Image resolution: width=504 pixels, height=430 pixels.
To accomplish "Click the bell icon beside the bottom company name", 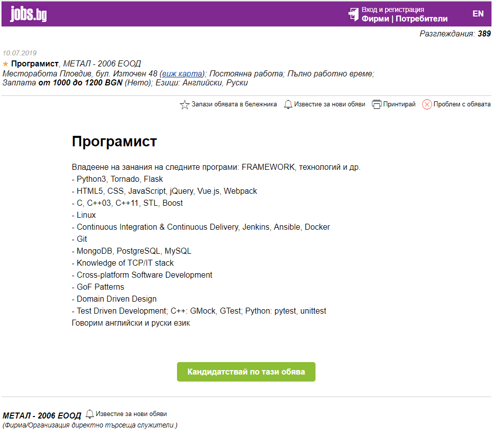I will pyautogui.click(x=89, y=414).
